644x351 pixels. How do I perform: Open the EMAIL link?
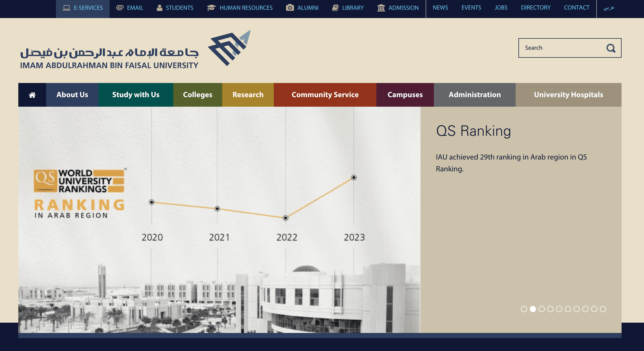(x=130, y=8)
